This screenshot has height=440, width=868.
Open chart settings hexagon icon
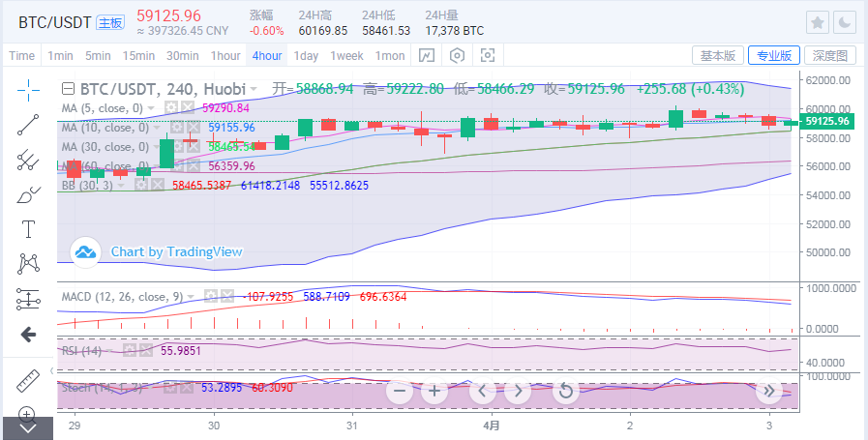tap(457, 55)
